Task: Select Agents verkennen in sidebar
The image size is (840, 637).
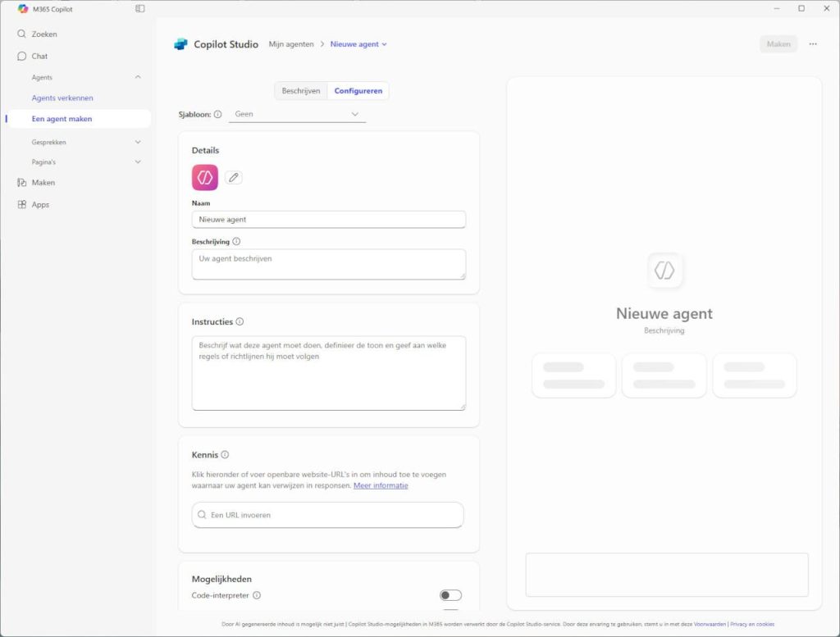Action: tap(62, 98)
